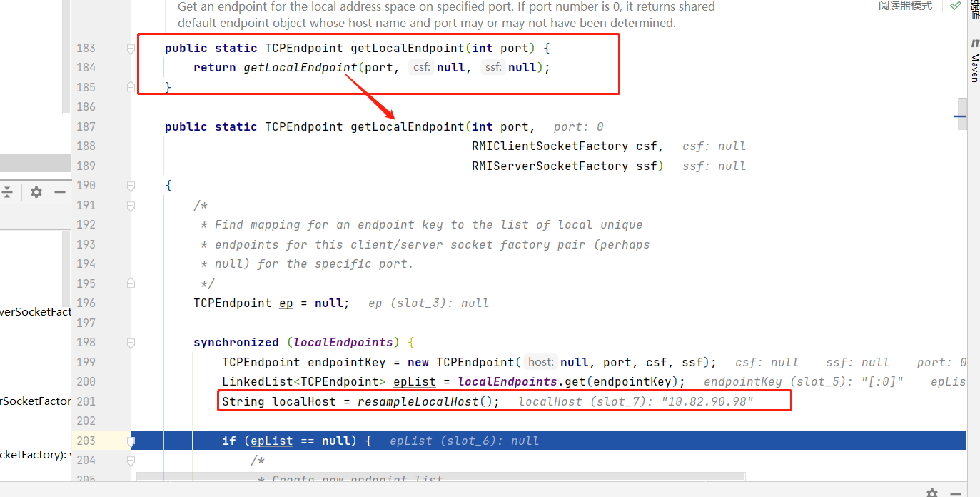Collapse the synchronized block at line 198

pos(131,343)
